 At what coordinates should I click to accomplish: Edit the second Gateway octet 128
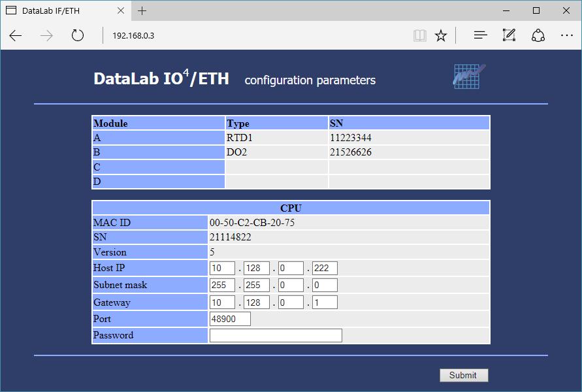coord(257,302)
